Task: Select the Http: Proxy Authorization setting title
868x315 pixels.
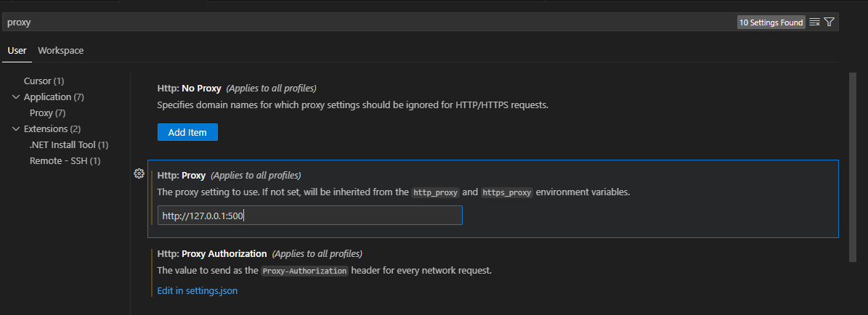Action: click(x=212, y=254)
